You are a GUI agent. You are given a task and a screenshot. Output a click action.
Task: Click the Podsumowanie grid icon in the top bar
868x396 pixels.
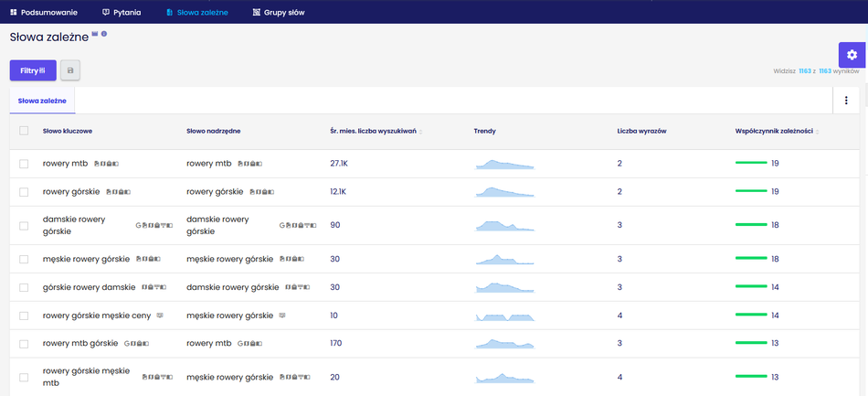13,13
